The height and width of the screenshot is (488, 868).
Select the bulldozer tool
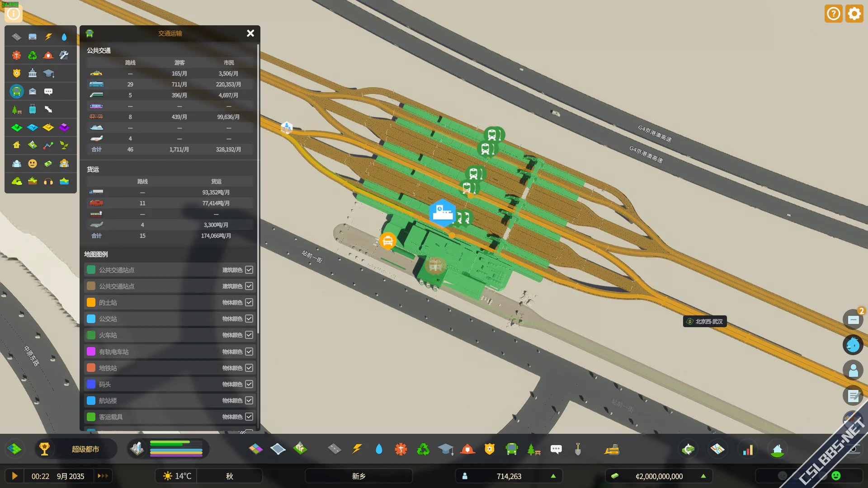[612, 449]
